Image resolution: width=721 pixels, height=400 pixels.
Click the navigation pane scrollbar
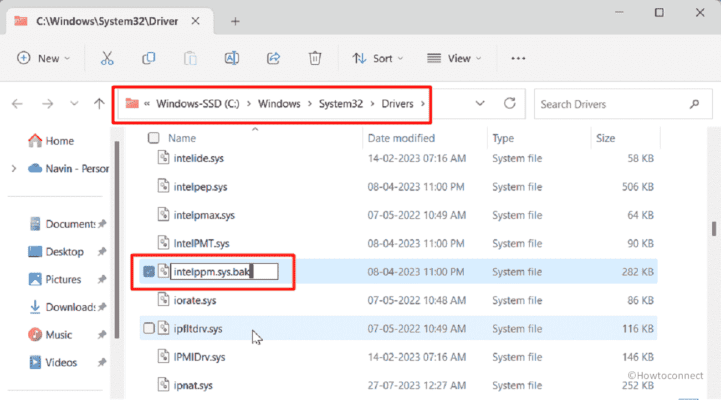(x=117, y=240)
